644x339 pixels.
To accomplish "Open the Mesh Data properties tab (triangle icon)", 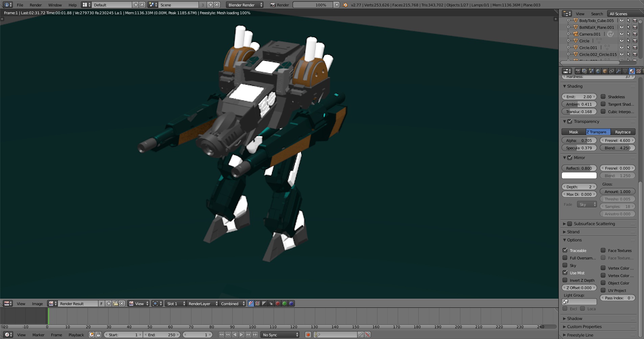I will point(625,71).
